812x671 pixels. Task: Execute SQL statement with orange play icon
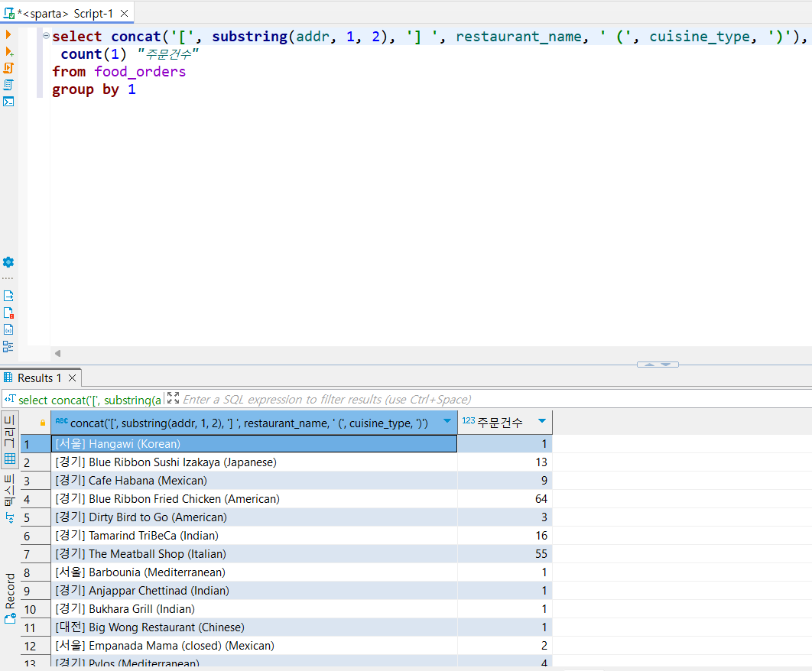(8, 34)
